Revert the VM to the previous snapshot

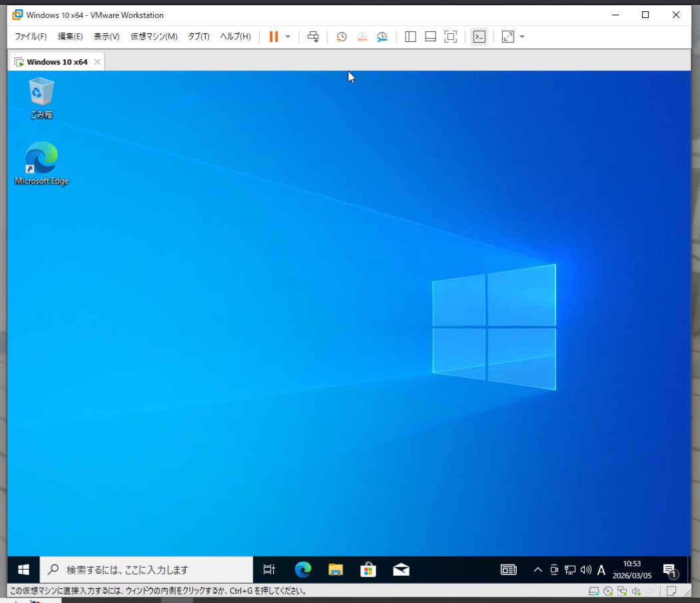362,37
